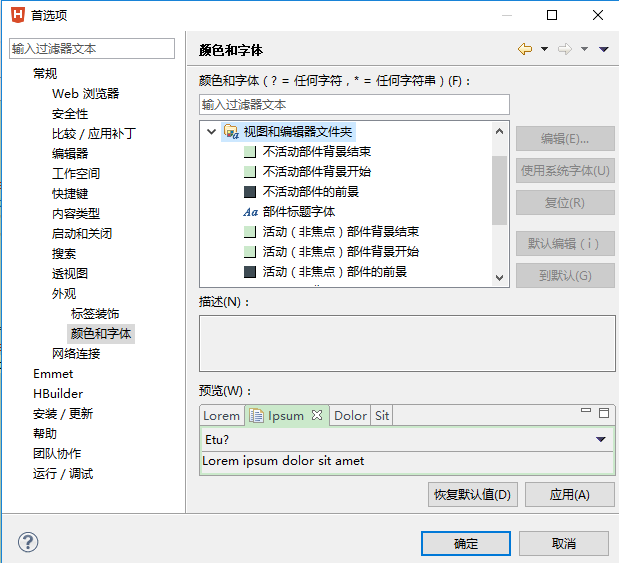Close the Ipsum preview tab

click(x=317, y=415)
